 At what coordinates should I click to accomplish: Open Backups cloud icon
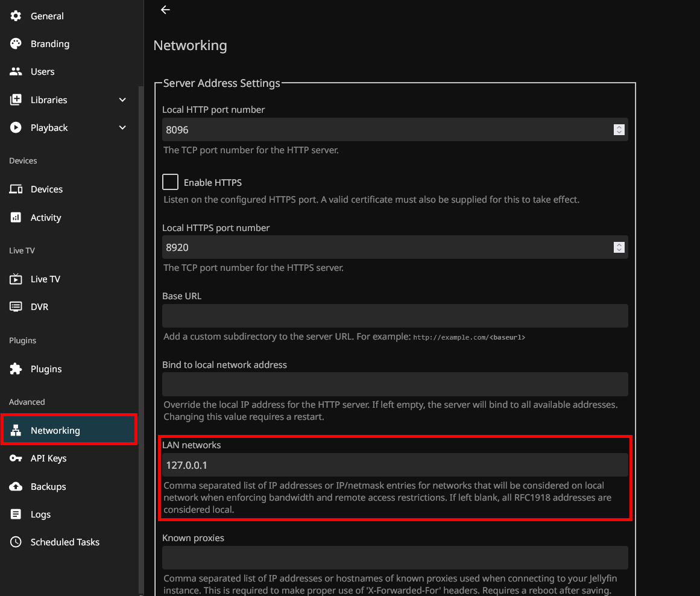point(16,487)
